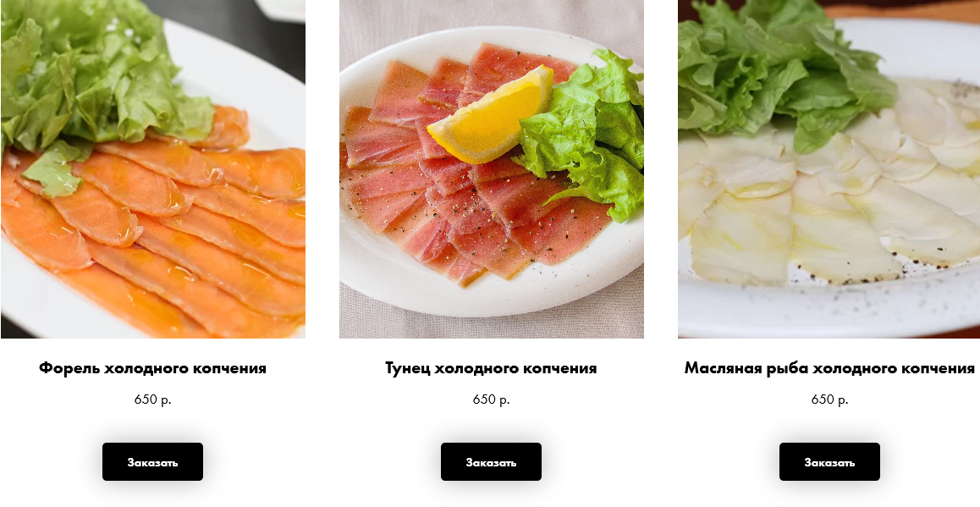Click the title Тунец холодного копчения

pos(491,368)
